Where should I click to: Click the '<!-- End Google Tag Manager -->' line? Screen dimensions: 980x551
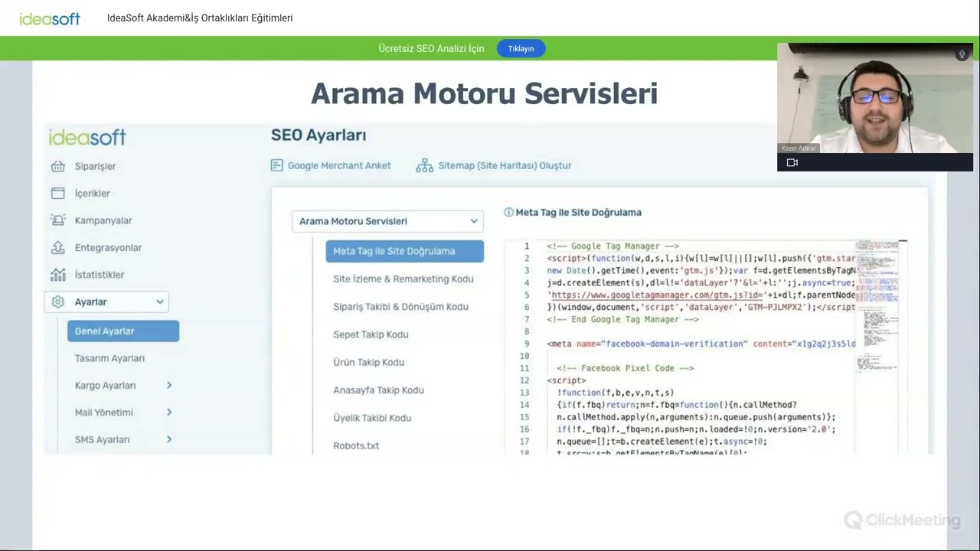click(622, 319)
